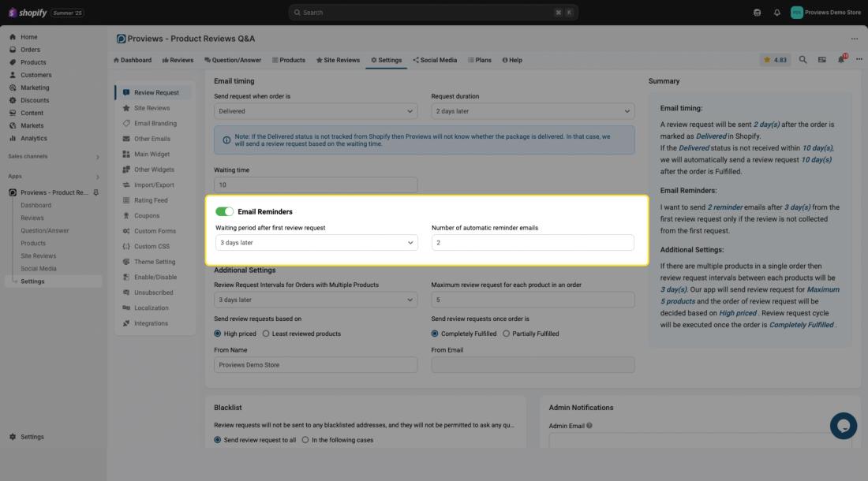Image resolution: width=868 pixels, height=481 pixels.
Task: Select the Least reviewed products option
Action: pos(266,334)
